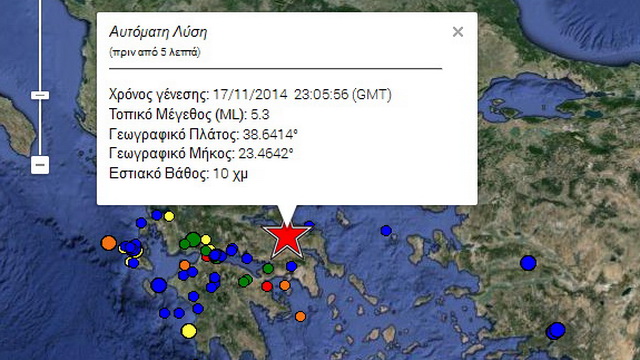Select the red marker near Corinth area
The image size is (640, 360).
pyautogui.click(x=267, y=286)
